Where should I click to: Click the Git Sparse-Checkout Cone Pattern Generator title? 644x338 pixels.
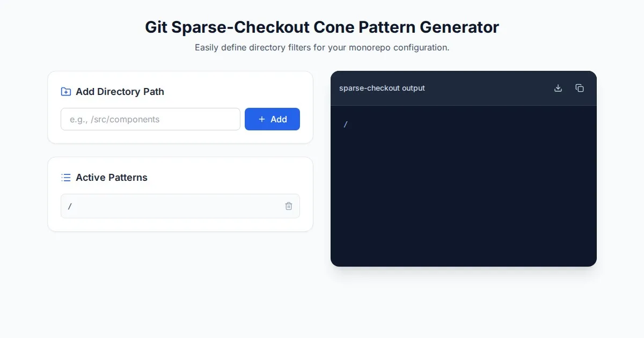[x=322, y=27]
